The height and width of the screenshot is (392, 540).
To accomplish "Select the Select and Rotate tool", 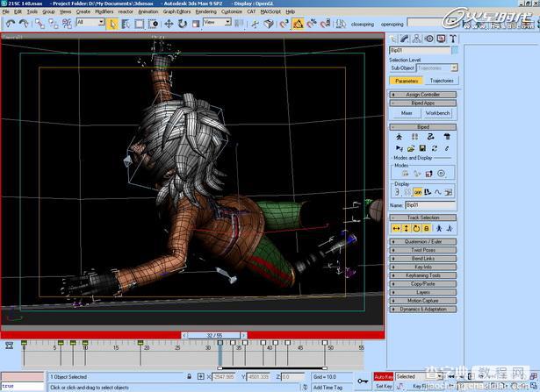I will click(182, 24).
